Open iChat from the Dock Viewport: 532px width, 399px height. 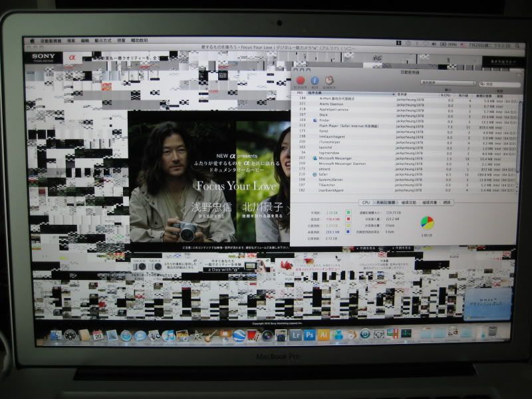[140, 336]
